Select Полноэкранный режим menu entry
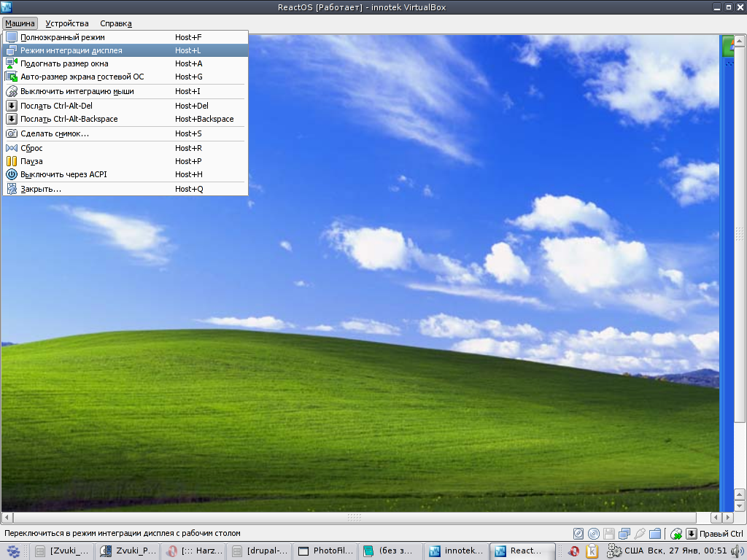Viewport: 747px width, 560px height. 125,37
